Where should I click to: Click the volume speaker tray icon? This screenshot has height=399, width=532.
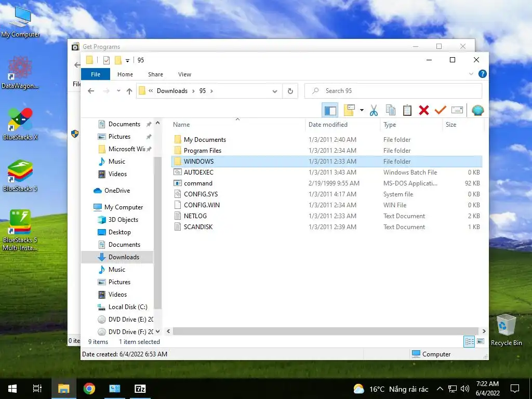coord(465,389)
